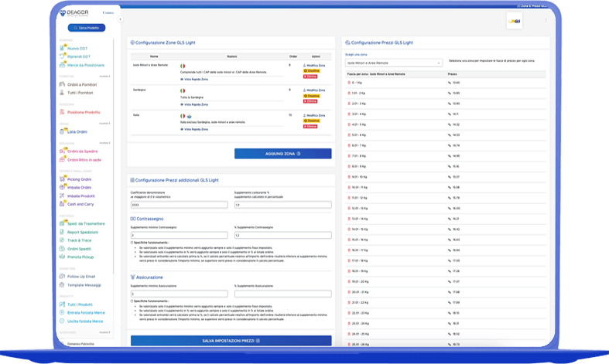This screenshot has height=364, width=609.
Task: Click the Uscita forzata Merce icon
Action: [62, 321]
